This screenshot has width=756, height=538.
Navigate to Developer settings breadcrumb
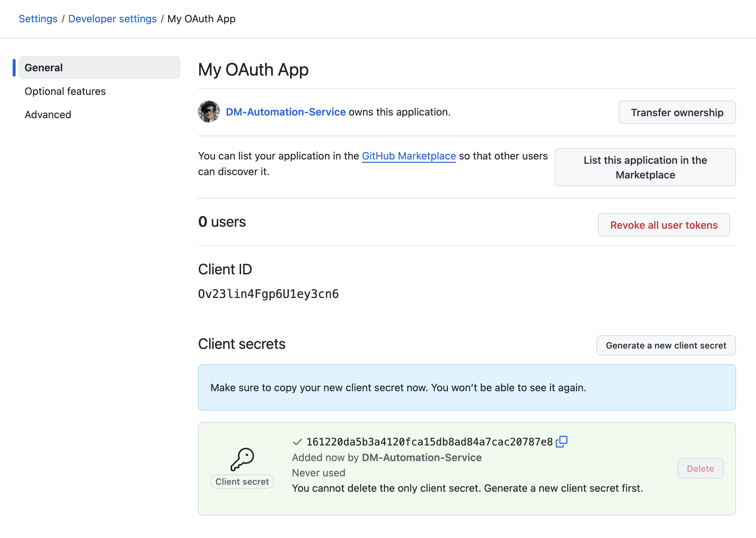tap(112, 19)
